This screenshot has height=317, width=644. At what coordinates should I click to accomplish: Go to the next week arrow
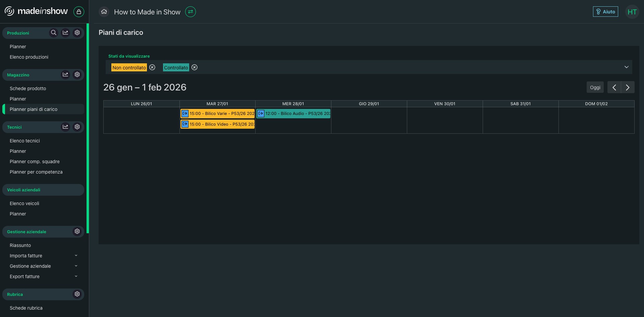[x=628, y=87]
